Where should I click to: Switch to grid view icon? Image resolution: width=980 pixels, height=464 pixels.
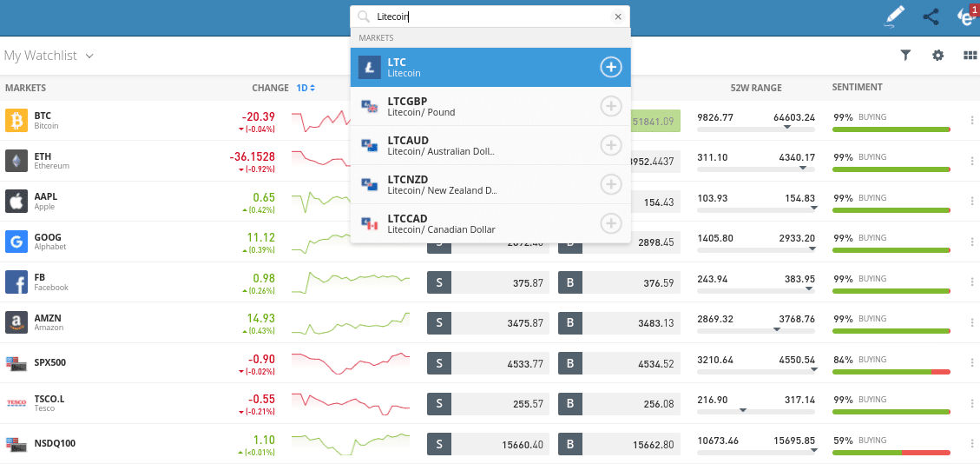970,55
